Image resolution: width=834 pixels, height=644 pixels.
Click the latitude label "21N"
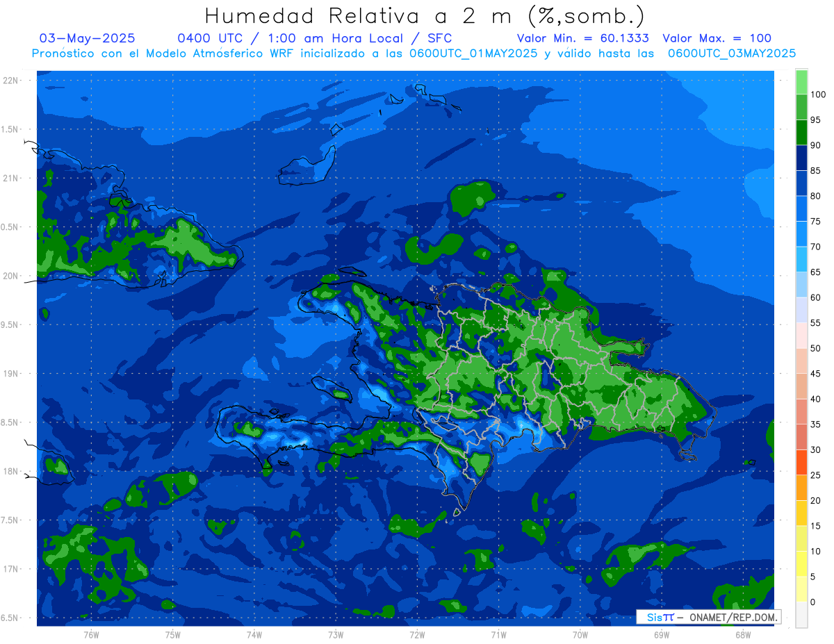coord(10,178)
